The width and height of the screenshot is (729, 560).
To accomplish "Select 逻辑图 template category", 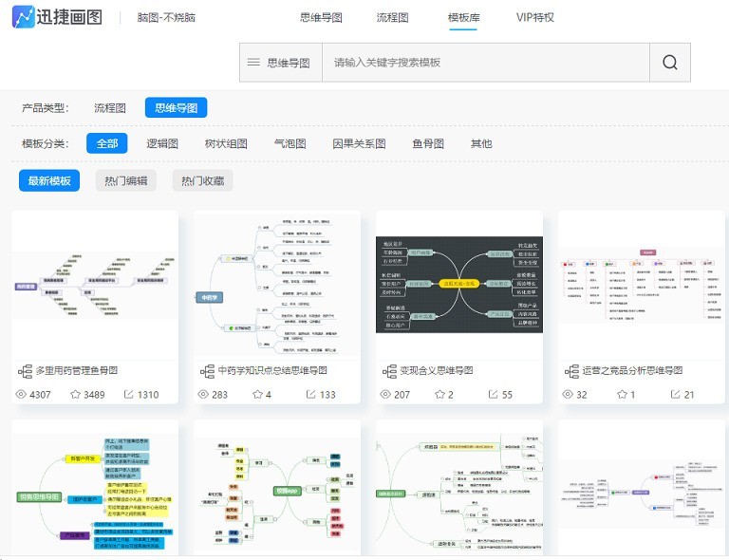I will [162, 143].
